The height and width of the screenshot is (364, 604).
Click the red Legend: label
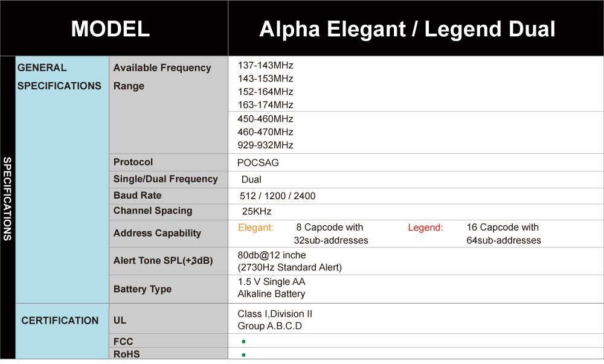tap(426, 228)
